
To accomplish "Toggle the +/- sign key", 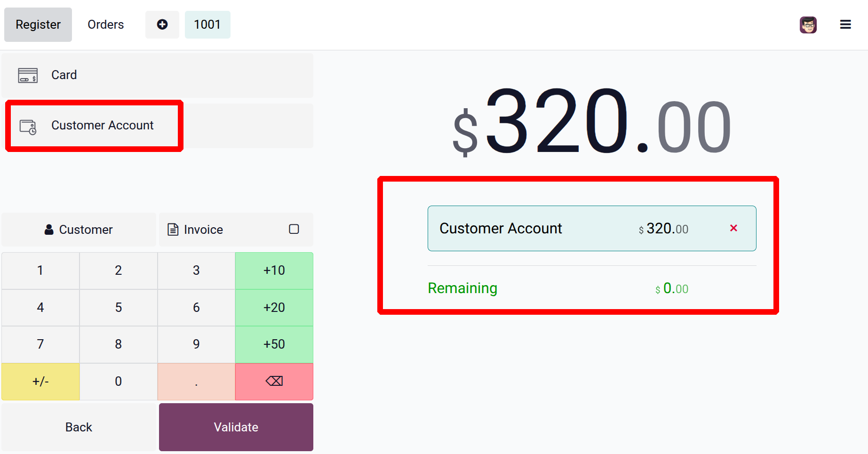I will click(40, 382).
